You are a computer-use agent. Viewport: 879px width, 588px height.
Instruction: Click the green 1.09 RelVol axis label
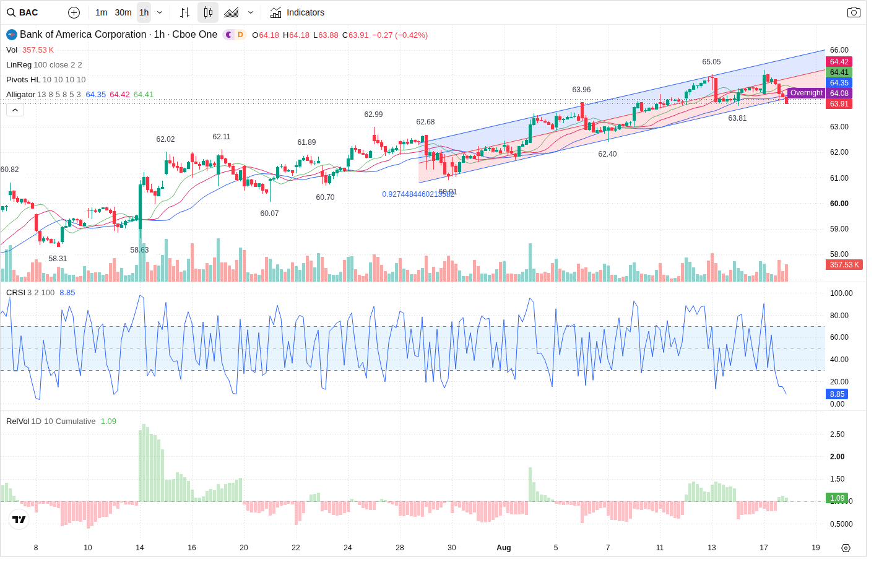tap(837, 498)
